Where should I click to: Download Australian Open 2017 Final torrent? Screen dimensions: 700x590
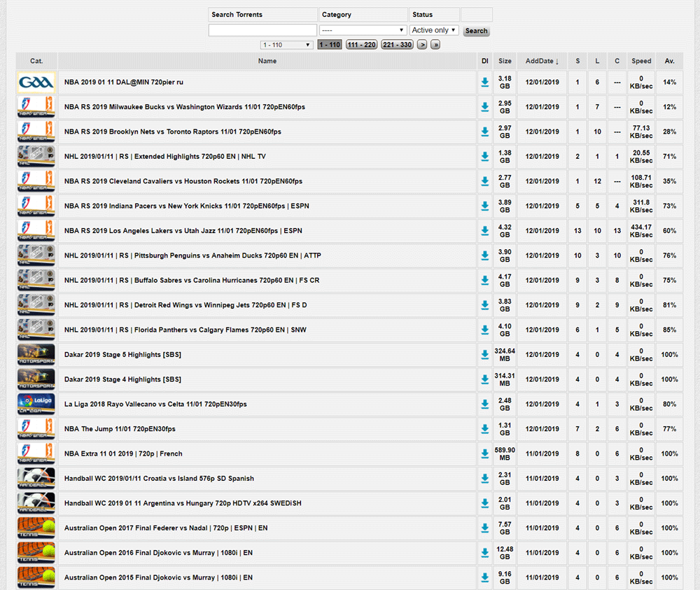coord(484,528)
